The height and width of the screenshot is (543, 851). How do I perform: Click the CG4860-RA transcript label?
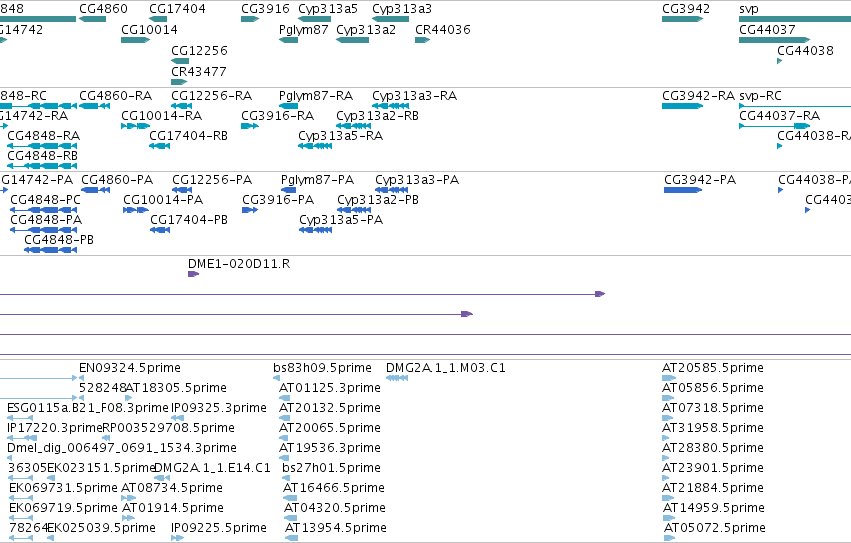[x=116, y=96]
